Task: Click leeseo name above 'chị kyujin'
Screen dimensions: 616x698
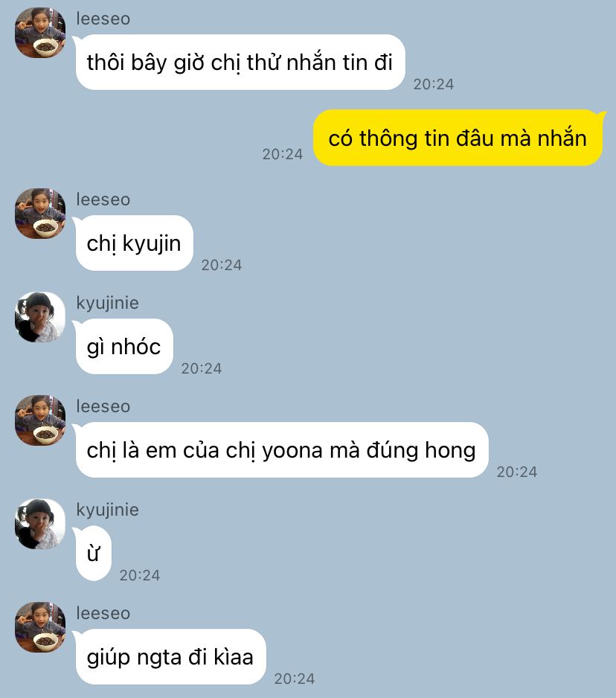Action: click(103, 199)
